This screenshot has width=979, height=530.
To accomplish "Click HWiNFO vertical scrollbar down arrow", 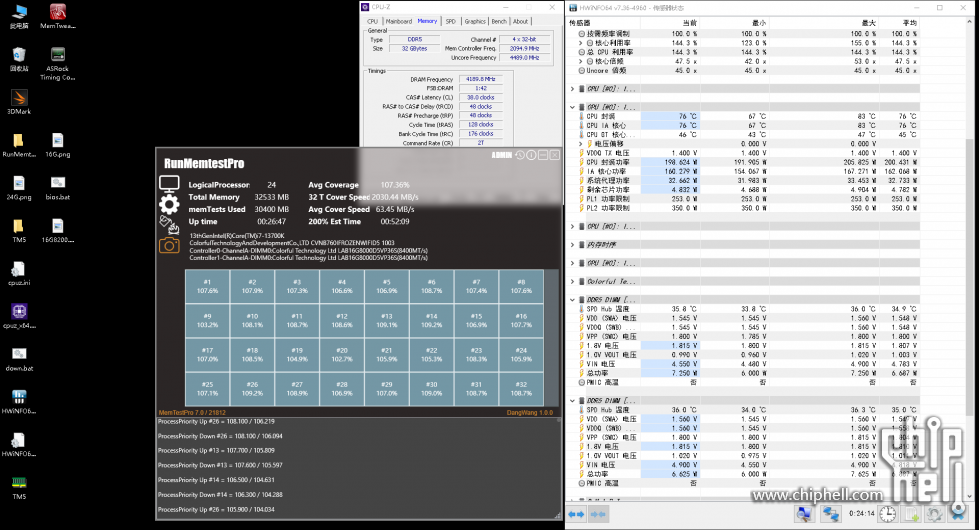I will 969,497.
